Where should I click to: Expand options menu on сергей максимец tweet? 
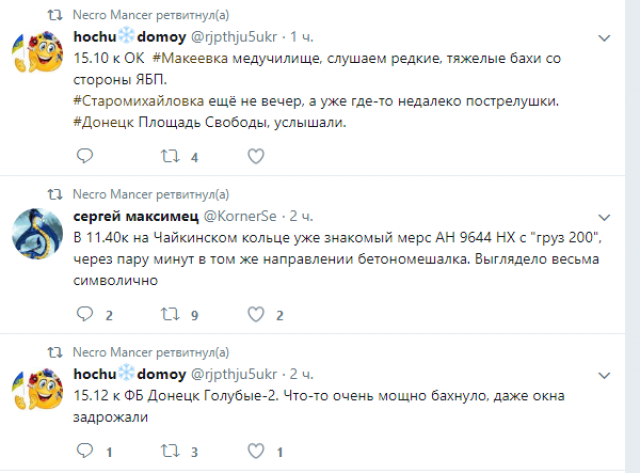(604, 215)
